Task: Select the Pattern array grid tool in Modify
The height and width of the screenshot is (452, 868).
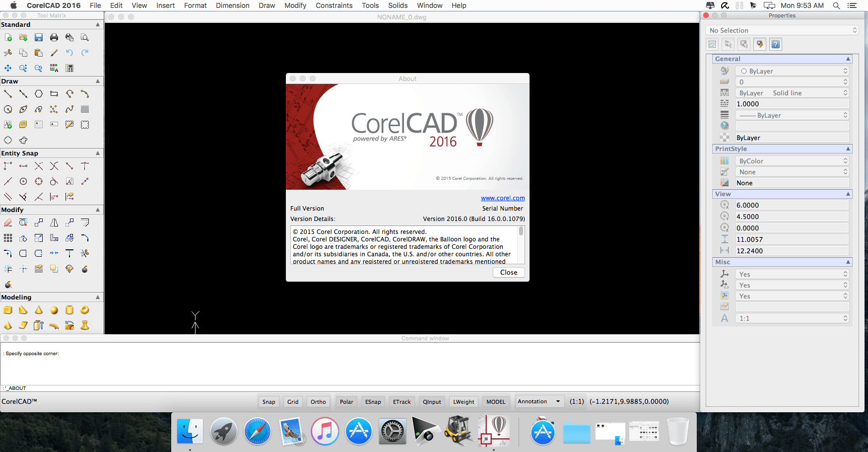Action: pyautogui.click(x=8, y=238)
